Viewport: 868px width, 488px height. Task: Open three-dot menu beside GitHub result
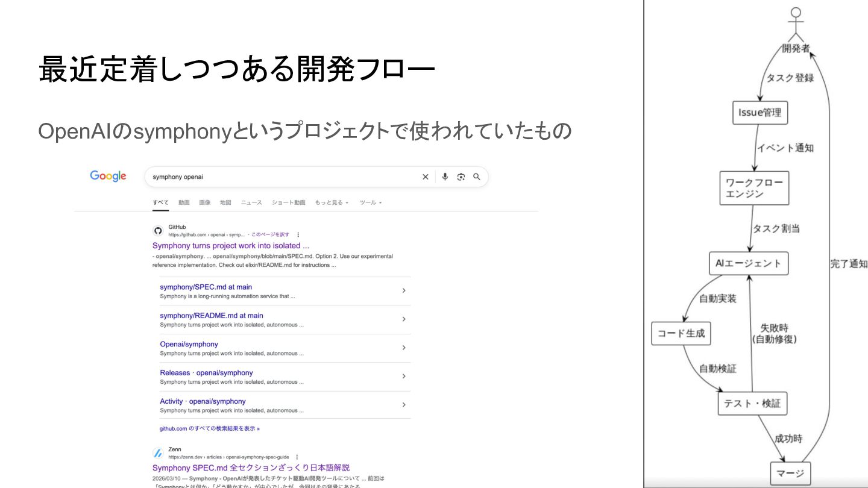pyautogui.click(x=298, y=234)
